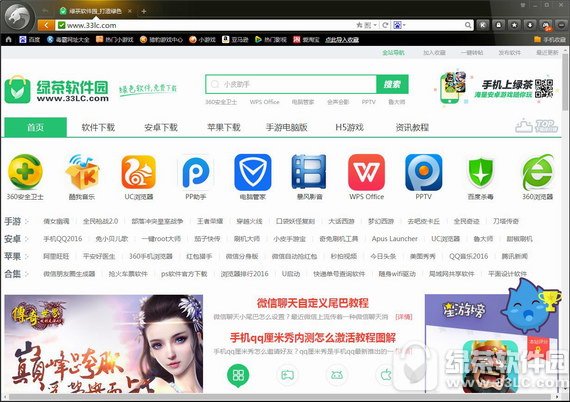
Task: Open the 手机收藏 bookmarks folder
Action: pyautogui.click(x=550, y=39)
